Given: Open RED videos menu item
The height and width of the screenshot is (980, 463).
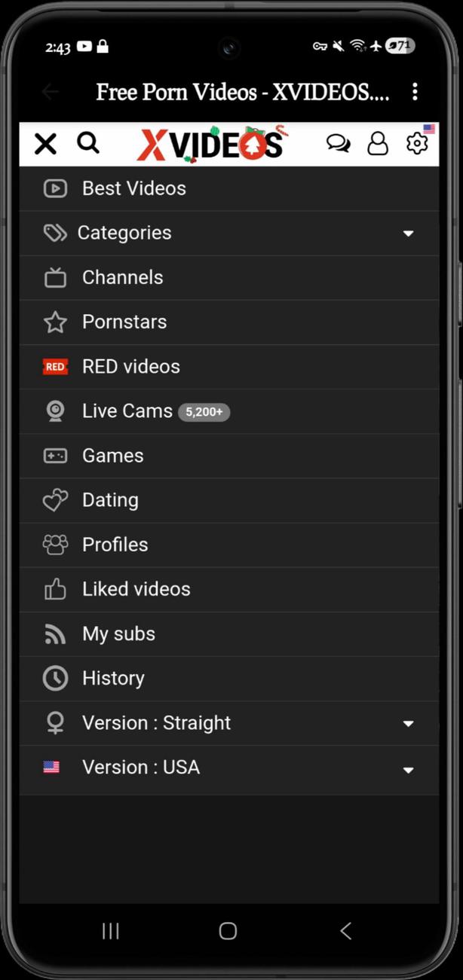Looking at the screenshot, I should click(229, 367).
